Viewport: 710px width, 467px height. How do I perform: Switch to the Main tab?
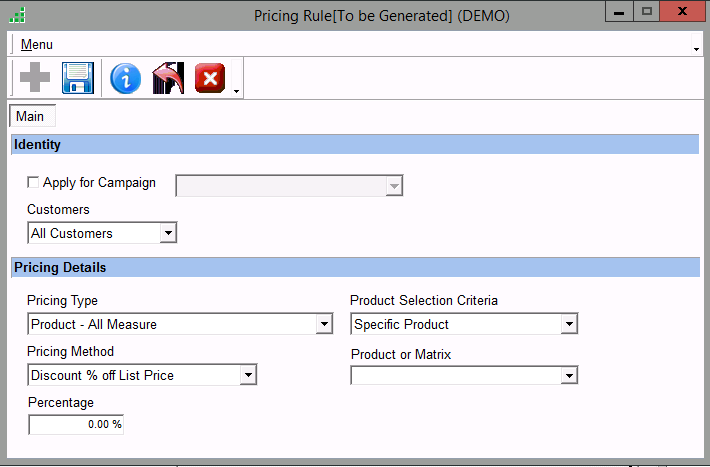coord(30,116)
